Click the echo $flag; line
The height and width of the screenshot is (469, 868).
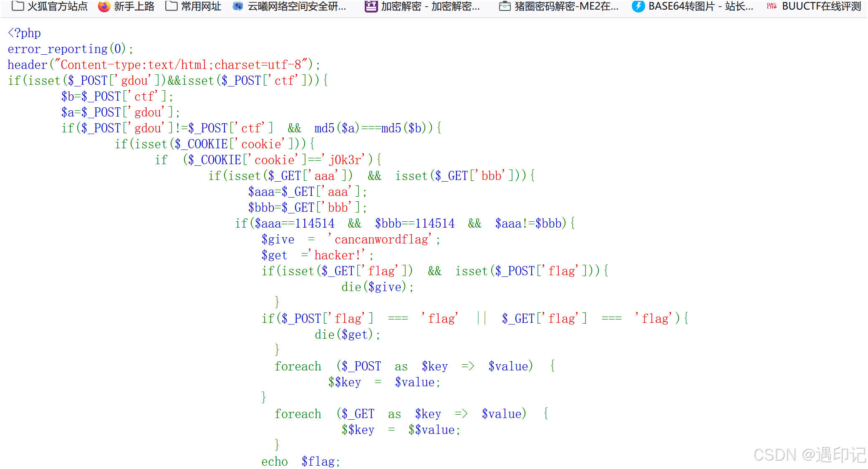[x=300, y=461]
